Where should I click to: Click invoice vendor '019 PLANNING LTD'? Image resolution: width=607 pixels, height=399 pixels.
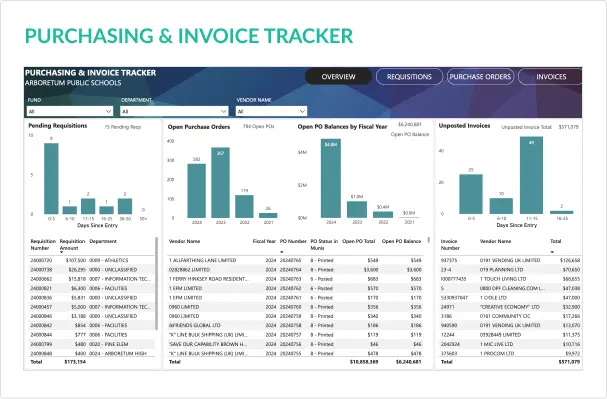501,270
